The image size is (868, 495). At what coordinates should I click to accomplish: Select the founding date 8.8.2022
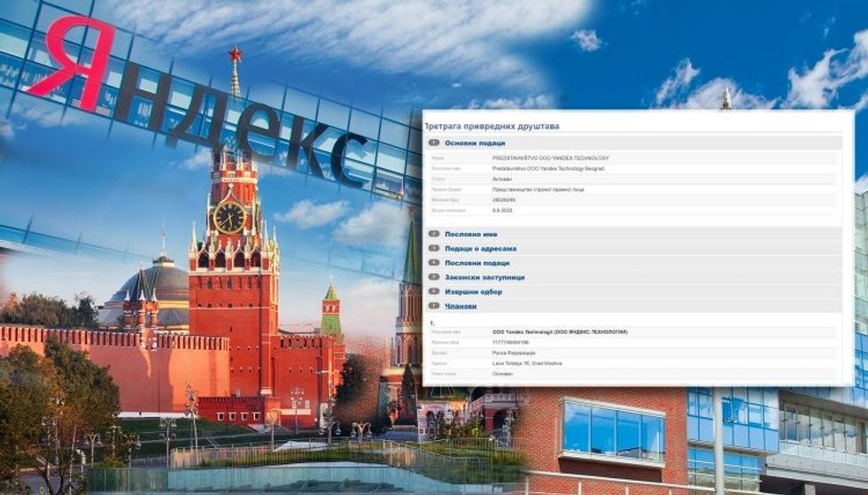(x=502, y=211)
